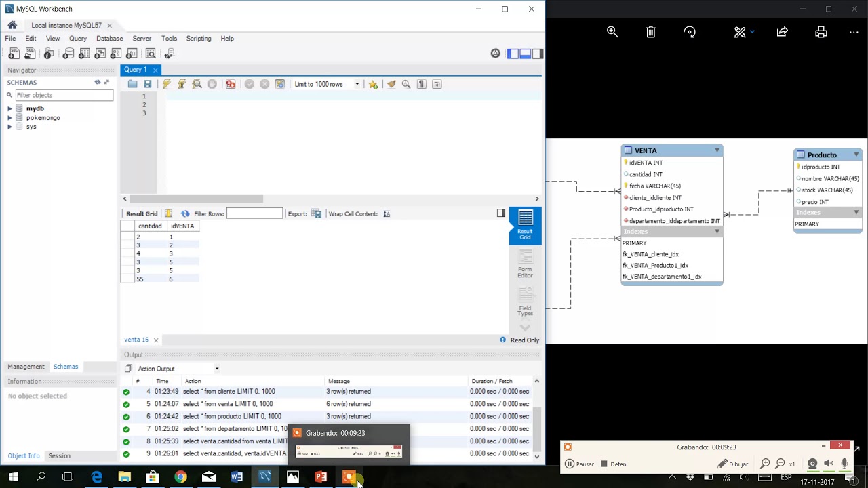Toggle the bottom output panel visibility

point(526,54)
